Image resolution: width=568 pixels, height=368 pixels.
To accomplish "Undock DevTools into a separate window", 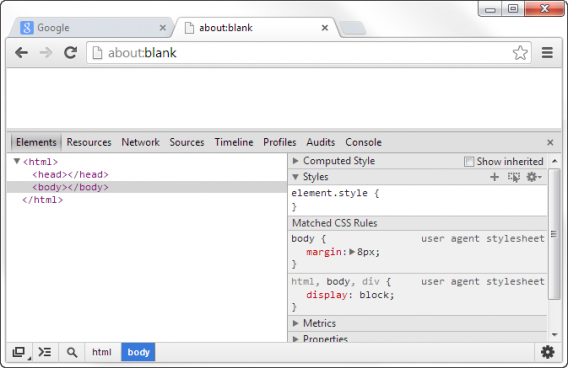I will pyautogui.click(x=20, y=352).
